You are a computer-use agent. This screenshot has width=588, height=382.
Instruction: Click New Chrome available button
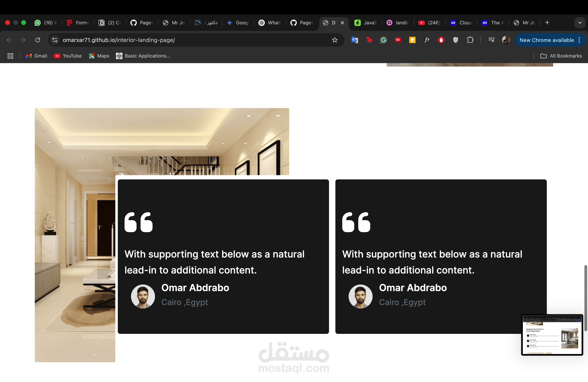[546, 40]
